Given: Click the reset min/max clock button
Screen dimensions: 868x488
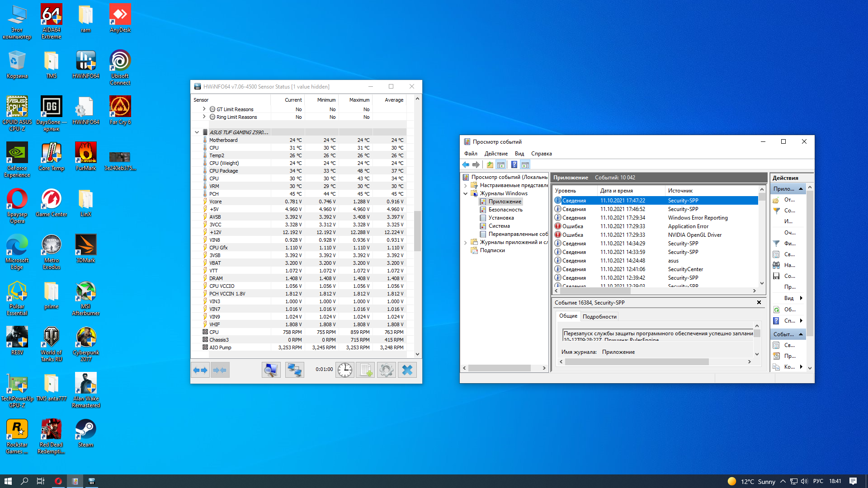Looking at the screenshot, I should pyautogui.click(x=345, y=370).
